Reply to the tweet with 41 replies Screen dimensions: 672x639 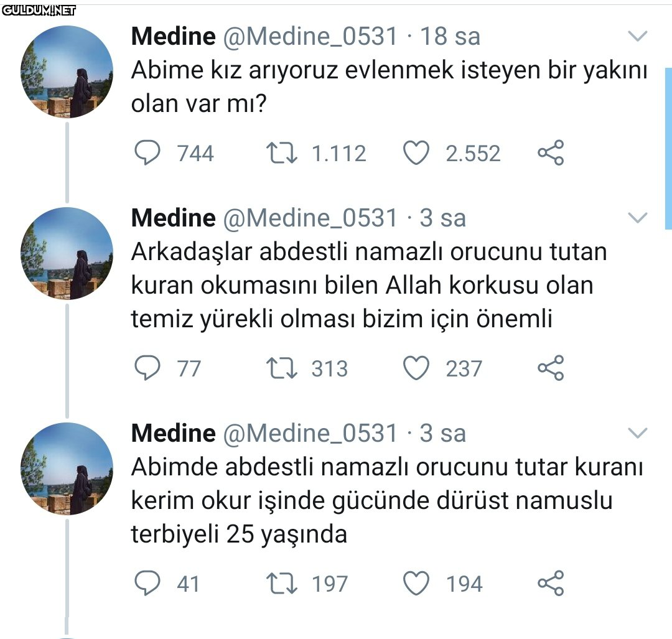[148, 584]
